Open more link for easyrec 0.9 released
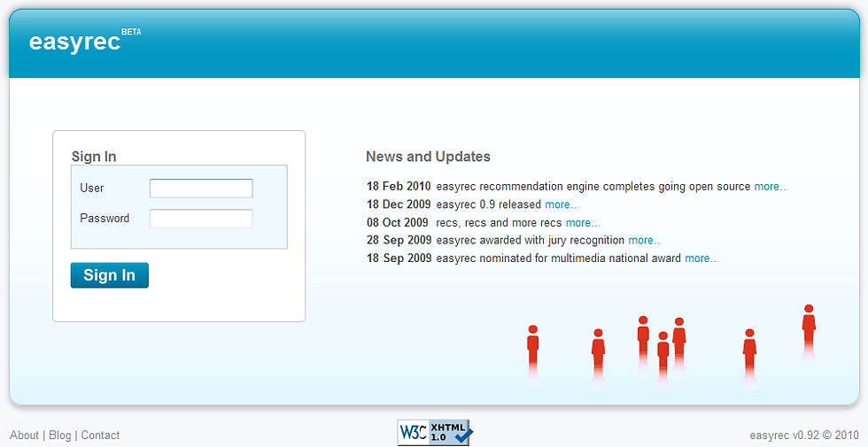The height and width of the screenshot is (447, 868). point(562,204)
